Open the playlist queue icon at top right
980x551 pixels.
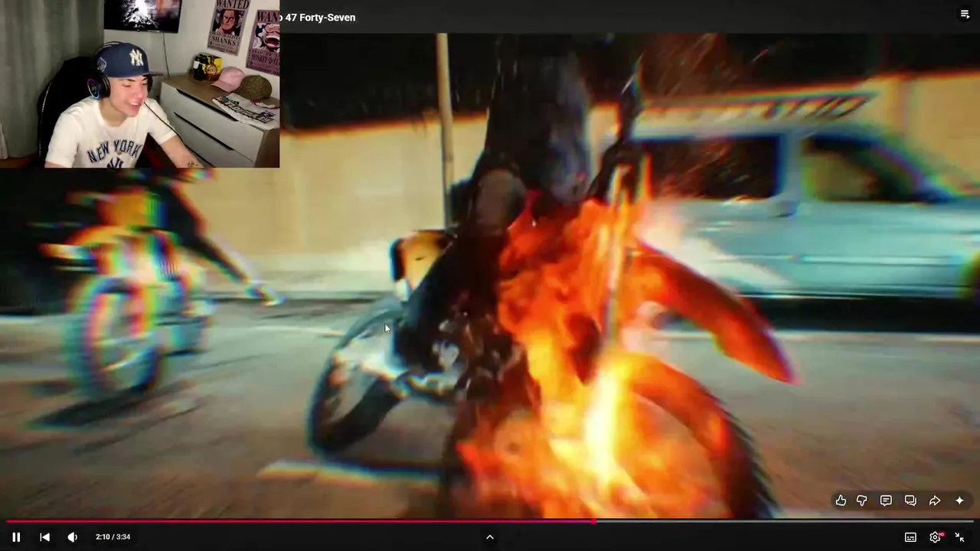coord(965,14)
